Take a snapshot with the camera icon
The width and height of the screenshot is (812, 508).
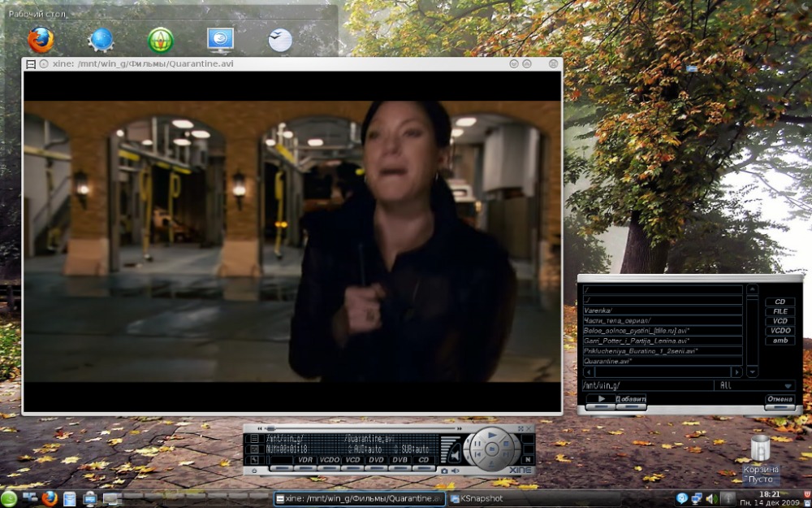[444, 471]
